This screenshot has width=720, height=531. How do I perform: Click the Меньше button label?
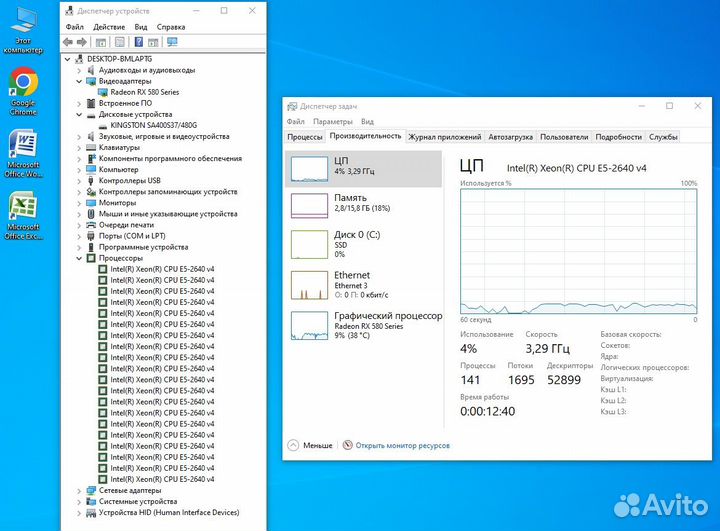tap(318, 445)
